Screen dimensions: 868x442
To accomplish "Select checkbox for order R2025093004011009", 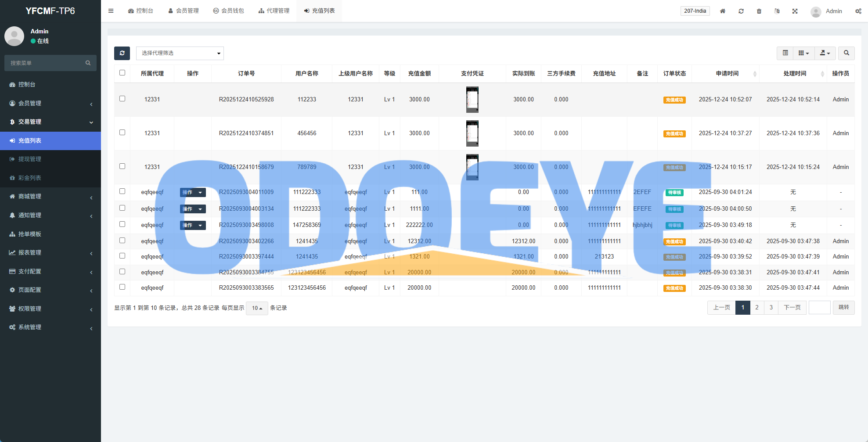I will tap(122, 191).
